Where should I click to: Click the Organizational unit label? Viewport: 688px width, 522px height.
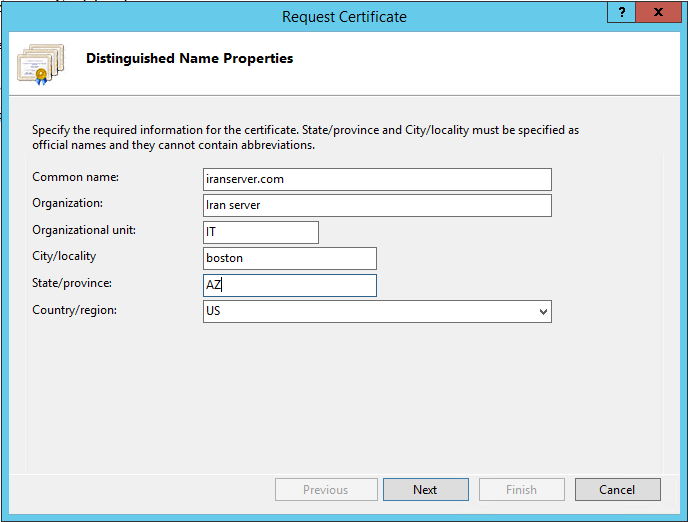pos(84,230)
